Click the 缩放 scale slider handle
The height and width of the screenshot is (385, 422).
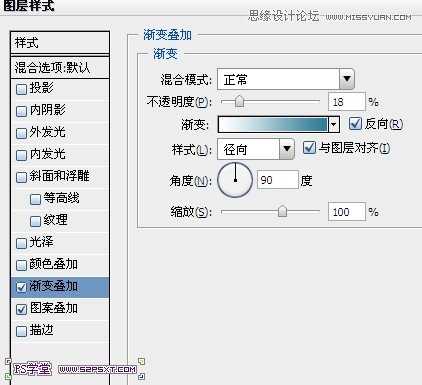(282, 211)
